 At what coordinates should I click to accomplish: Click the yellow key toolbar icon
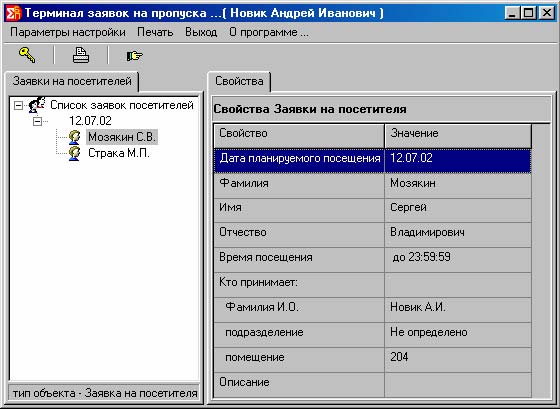27,55
